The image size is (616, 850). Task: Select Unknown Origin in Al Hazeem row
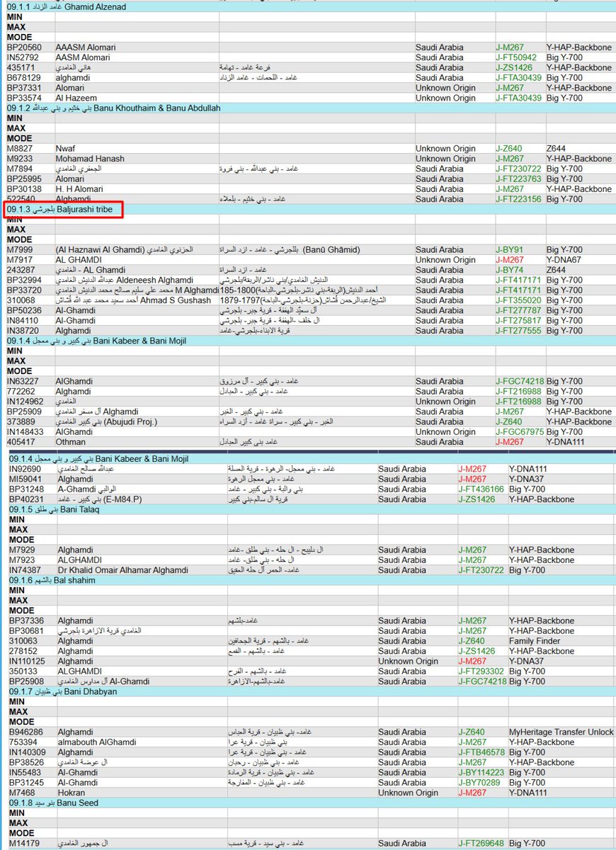click(445, 98)
